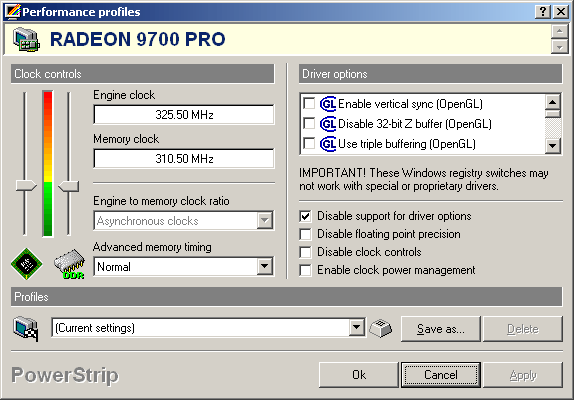Enable clock power management checkbox
Screen dimensions: 574x400
(x=305, y=270)
